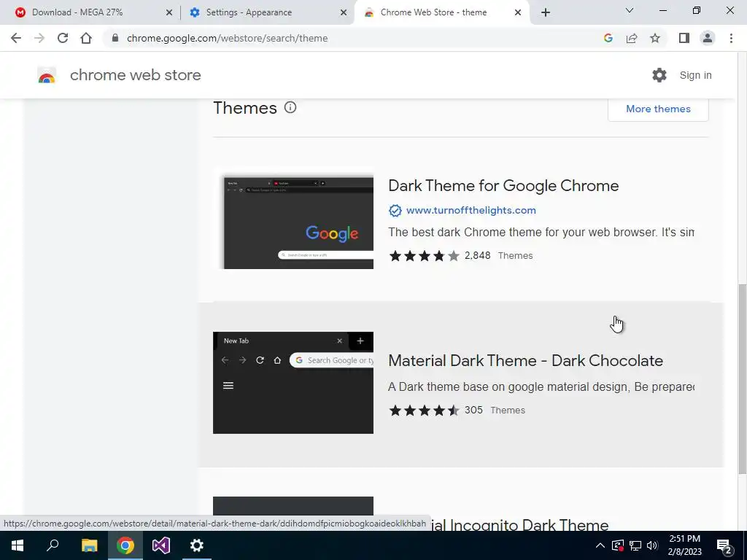Close the Settings - Appearance tab
The height and width of the screenshot is (560, 747).
point(344,12)
